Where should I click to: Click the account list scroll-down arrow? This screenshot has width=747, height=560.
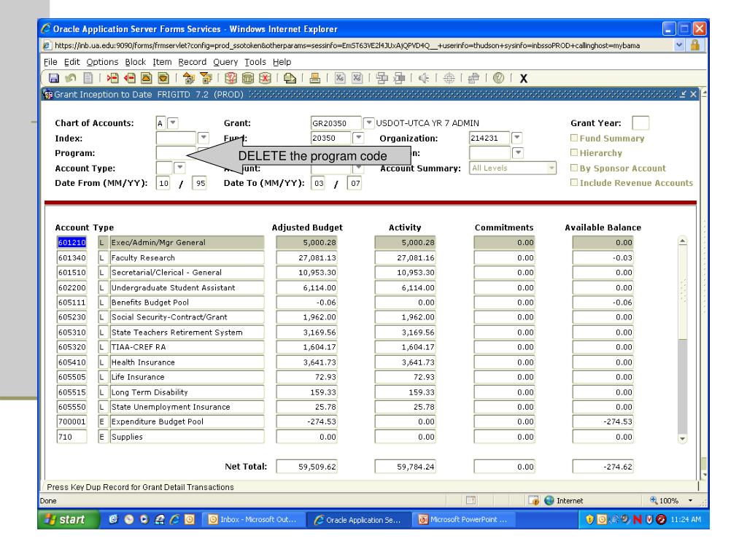(x=682, y=438)
